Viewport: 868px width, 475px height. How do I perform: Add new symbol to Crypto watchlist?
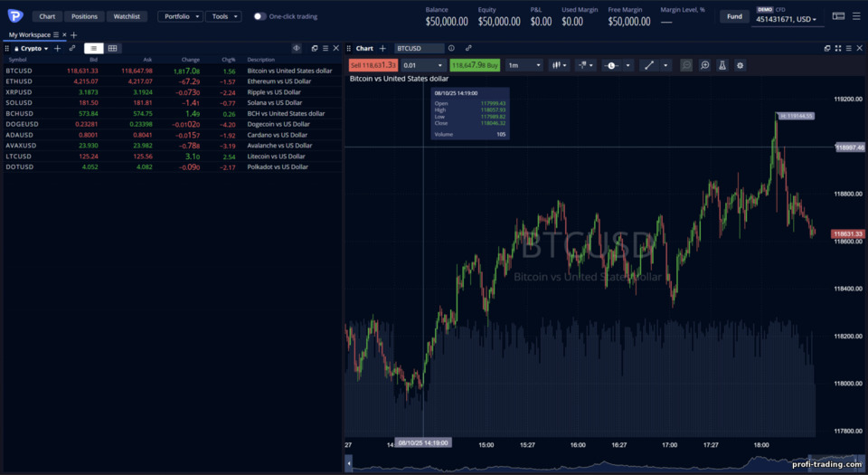click(57, 48)
